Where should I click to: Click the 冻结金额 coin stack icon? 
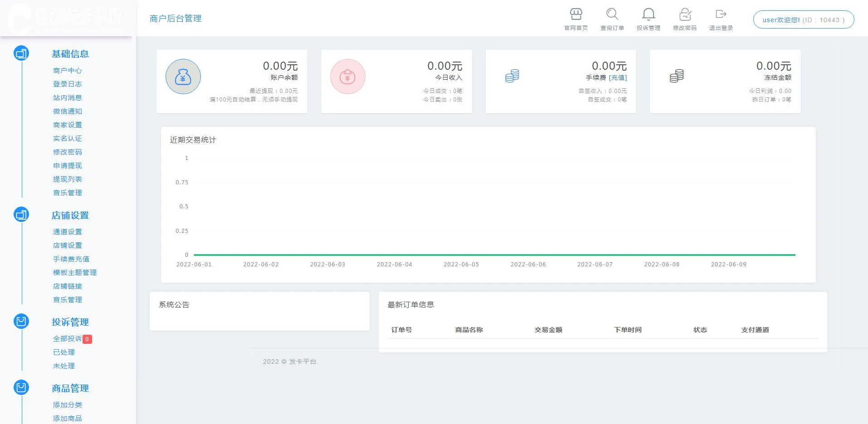point(677,76)
